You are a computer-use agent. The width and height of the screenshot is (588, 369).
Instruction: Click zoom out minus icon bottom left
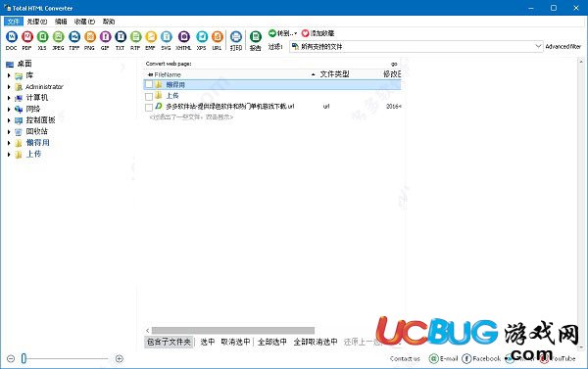pyautogui.click(x=11, y=359)
